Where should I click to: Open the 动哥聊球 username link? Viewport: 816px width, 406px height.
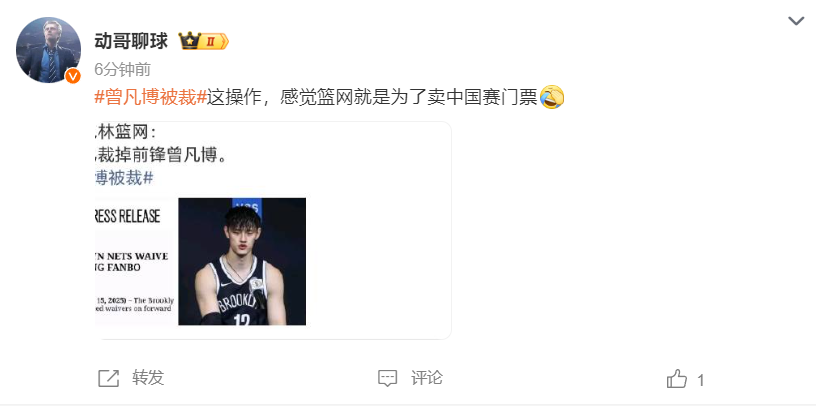131,41
